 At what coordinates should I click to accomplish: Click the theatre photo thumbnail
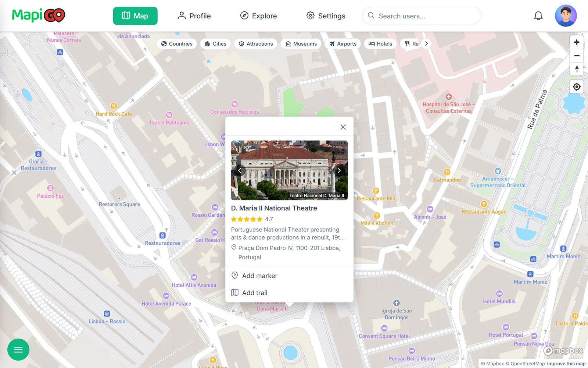(289, 170)
